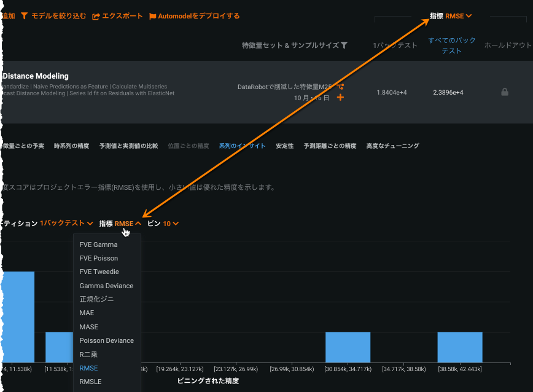Viewport: 533px width, 392px height.
Task: Click the Automodelをデプロイする flag icon
Action: [x=152, y=16]
